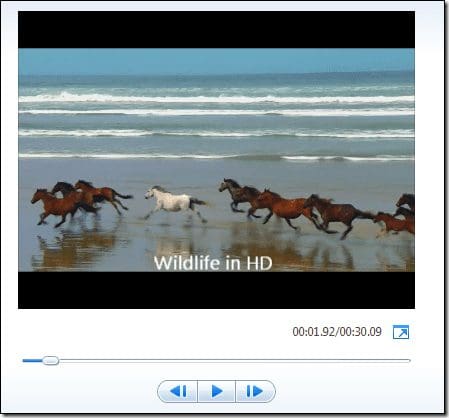Click the Play button
Image resolution: width=449 pixels, height=418 pixels.
217,391
